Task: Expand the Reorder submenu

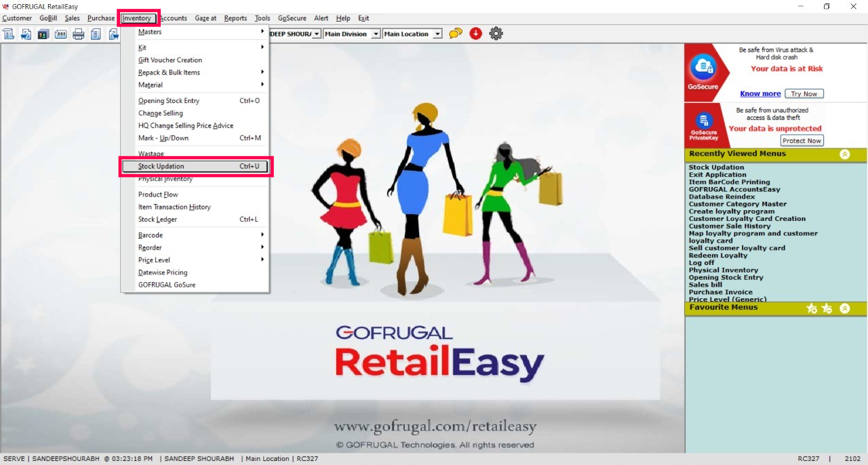Action: [x=195, y=247]
